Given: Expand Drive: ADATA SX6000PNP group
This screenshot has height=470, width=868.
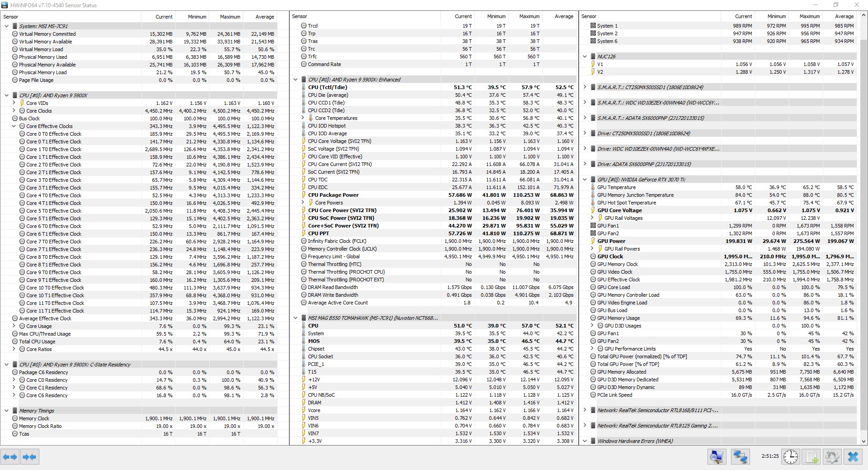Looking at the screenshot, I should pos(585,164).
